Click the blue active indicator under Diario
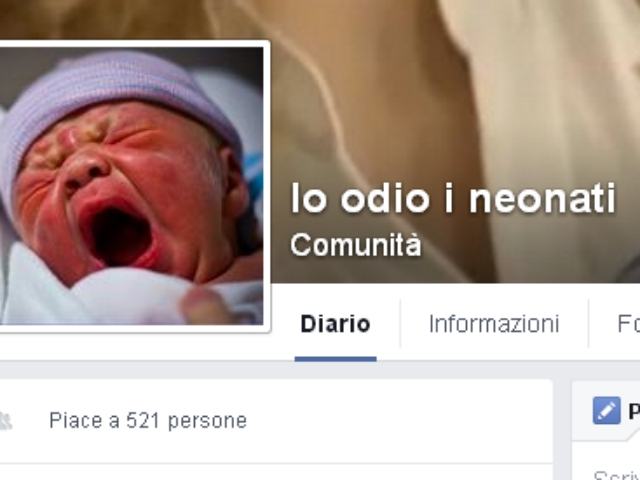The image size is (640, 480). click(x=336, y=359)
